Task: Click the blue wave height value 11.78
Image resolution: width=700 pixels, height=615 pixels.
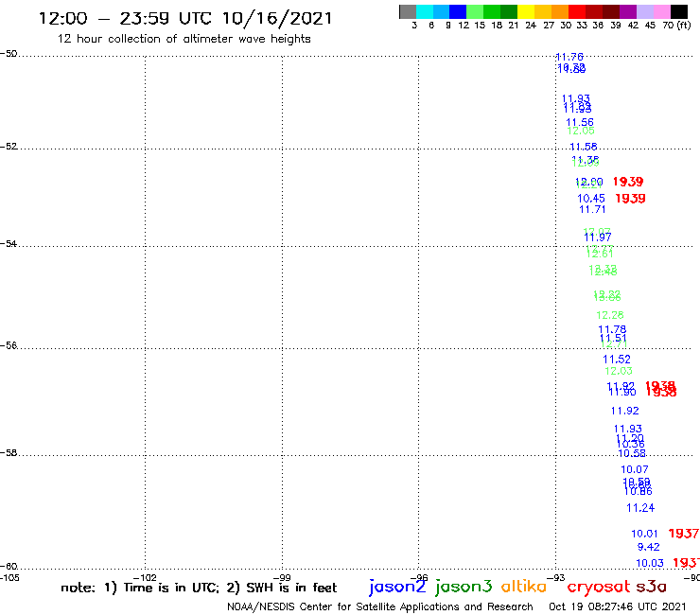Action: click(x=612, y=329)
